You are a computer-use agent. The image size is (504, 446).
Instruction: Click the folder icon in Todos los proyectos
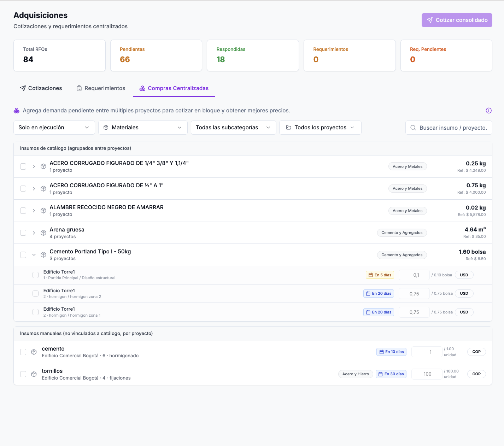point(289,128)
